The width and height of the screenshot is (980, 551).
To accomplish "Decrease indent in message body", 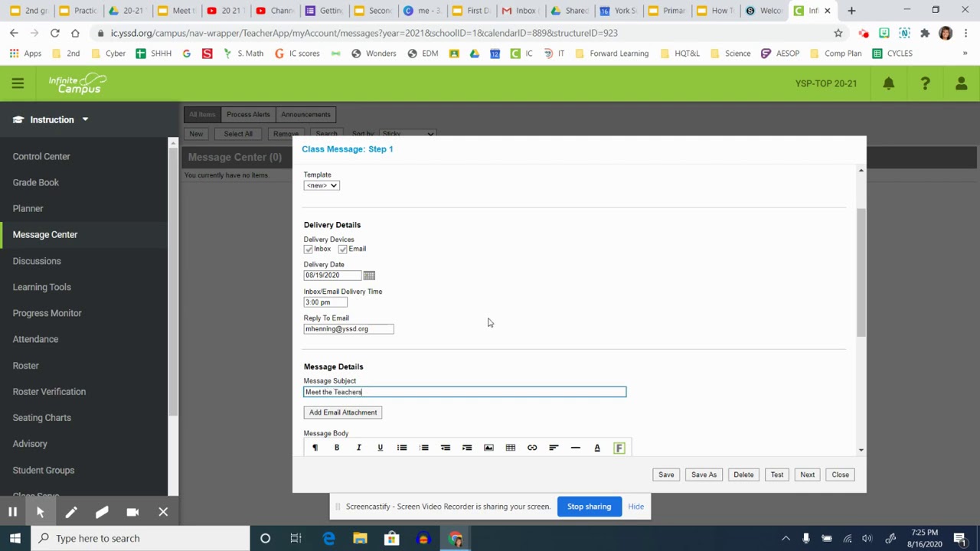I will coord(446,448).
